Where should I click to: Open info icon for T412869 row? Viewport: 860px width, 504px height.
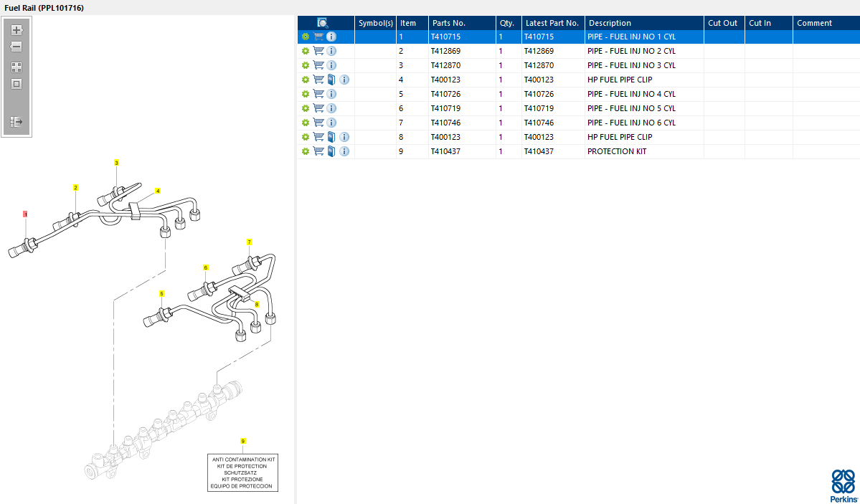tap(331, 51)
